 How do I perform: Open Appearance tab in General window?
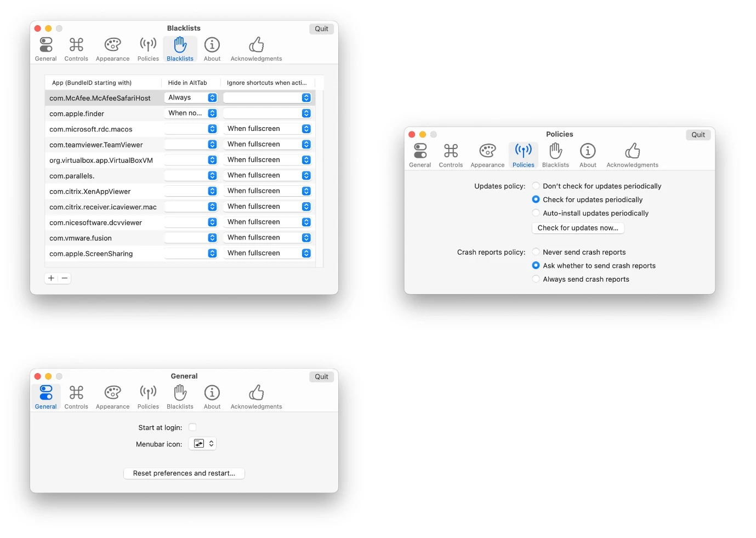tap(112, 397)
